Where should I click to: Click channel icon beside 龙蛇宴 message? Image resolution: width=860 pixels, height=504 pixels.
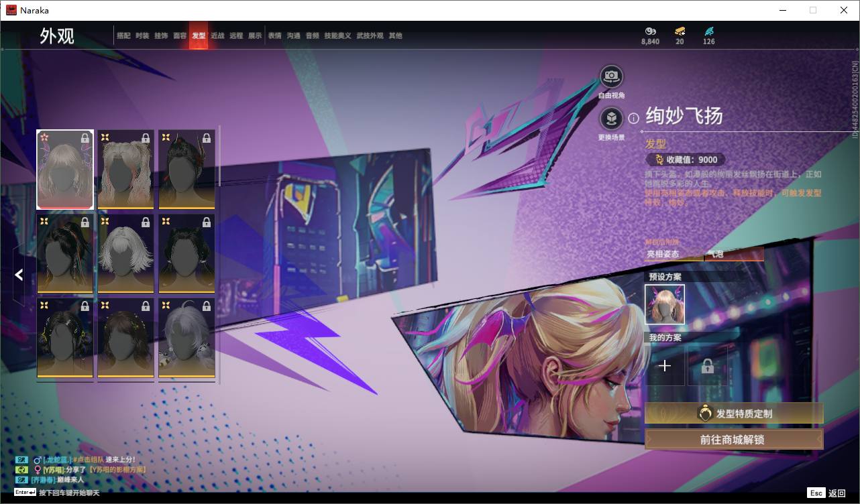(x=21, y=460)
